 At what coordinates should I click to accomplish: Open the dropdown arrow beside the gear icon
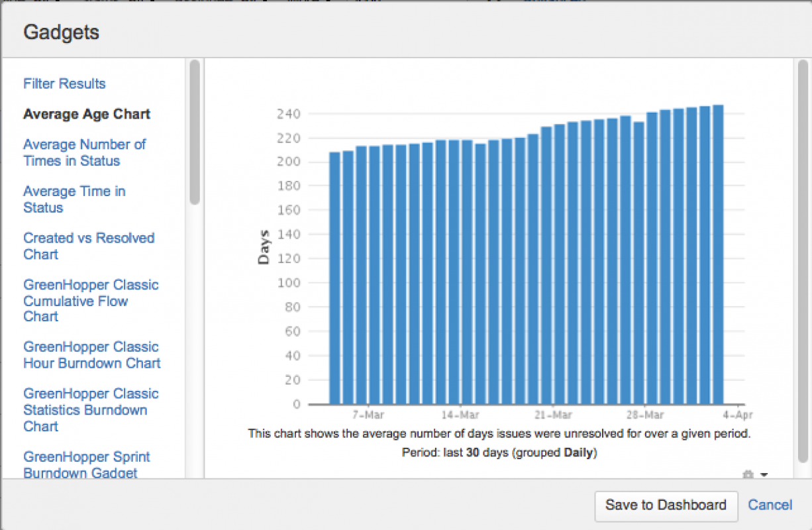tap(764, 474)
